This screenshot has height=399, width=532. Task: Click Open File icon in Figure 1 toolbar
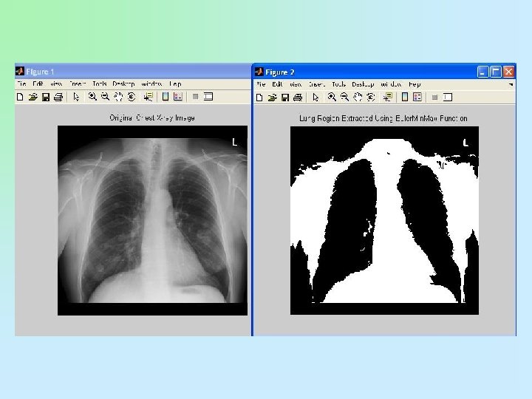[x=33, y=97]
